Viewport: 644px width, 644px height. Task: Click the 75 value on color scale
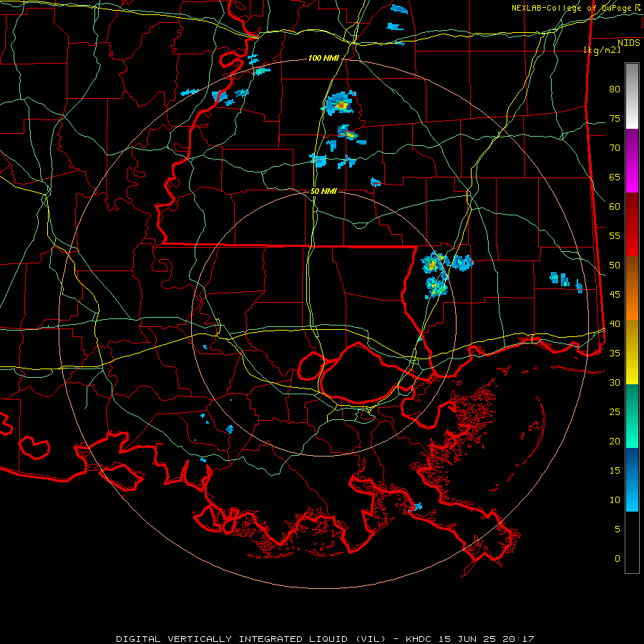(615, 118)
